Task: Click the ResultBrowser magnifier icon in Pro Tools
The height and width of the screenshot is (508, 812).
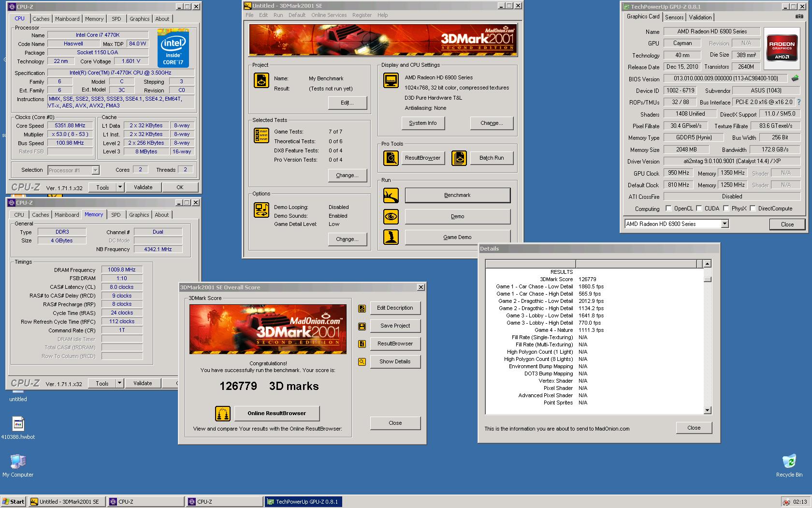Action: click(x=391, y=158)
